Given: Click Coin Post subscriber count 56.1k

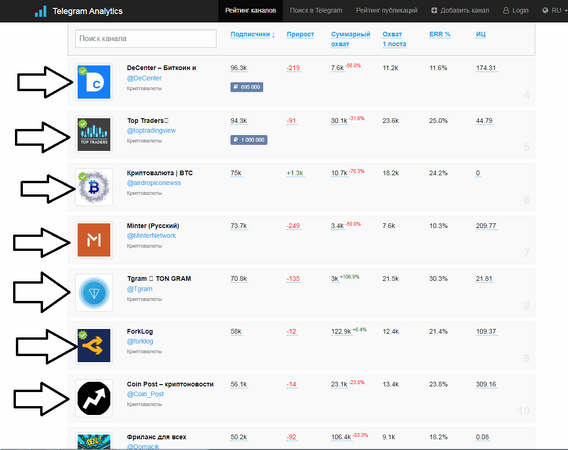Looking at the screenshot, I should point(239,384).
